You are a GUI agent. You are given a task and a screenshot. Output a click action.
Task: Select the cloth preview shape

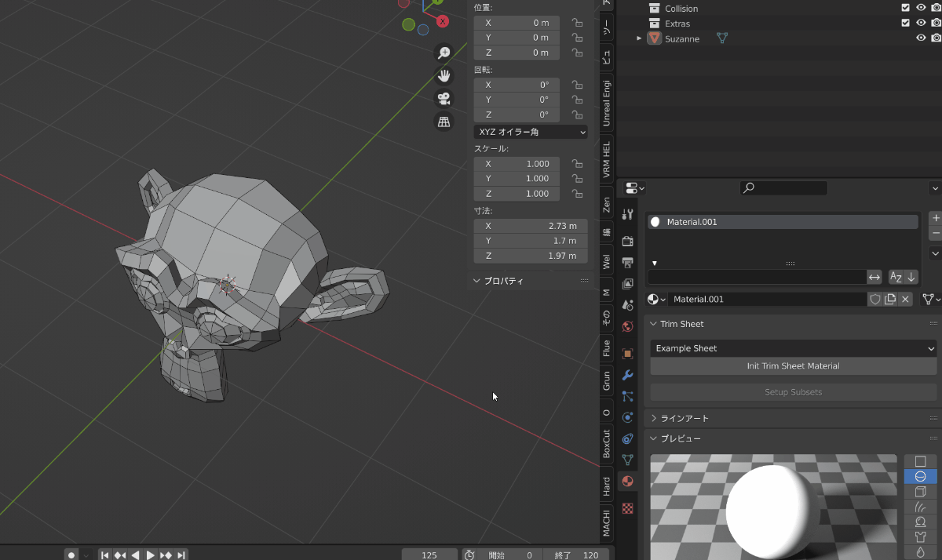(x=921, y=537)
